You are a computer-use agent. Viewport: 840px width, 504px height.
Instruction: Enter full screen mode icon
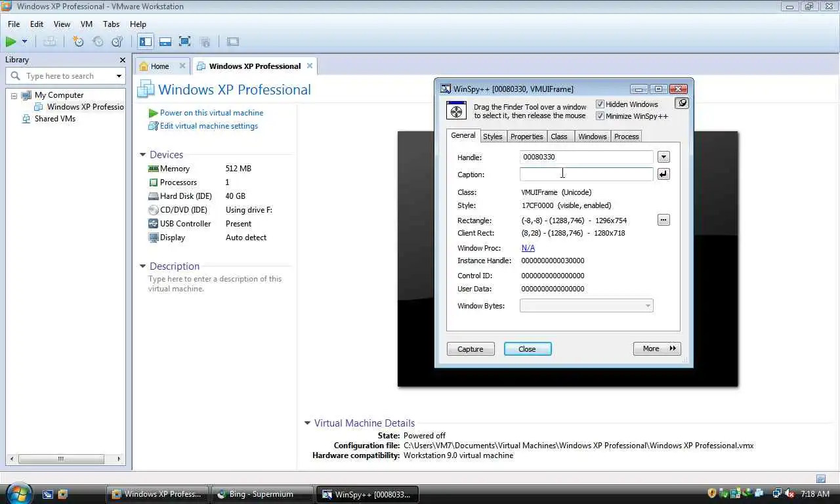coord(185,41)
